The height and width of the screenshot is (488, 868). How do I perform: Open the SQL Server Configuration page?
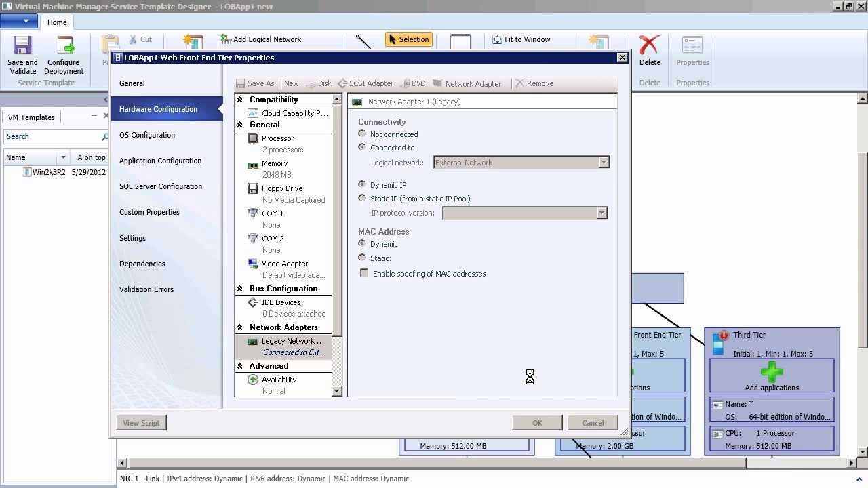pyautogui.click(x=166, y=186)
